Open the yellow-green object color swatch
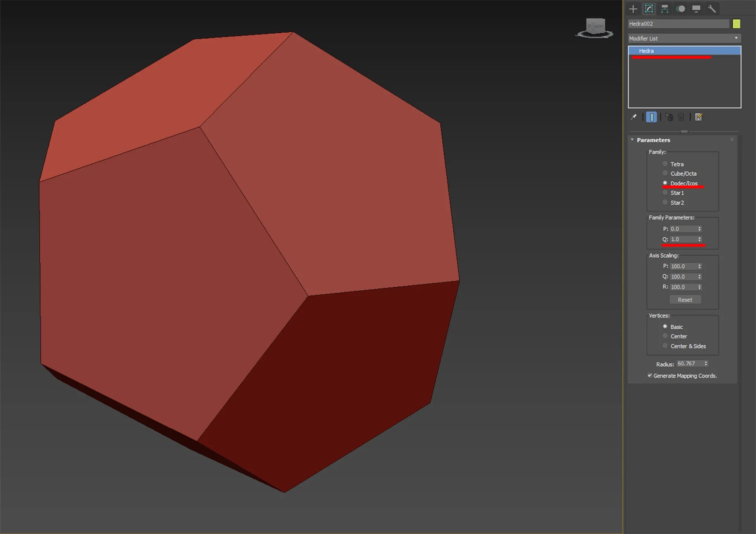This screenshot has width=756, height=534. (736, 24)
